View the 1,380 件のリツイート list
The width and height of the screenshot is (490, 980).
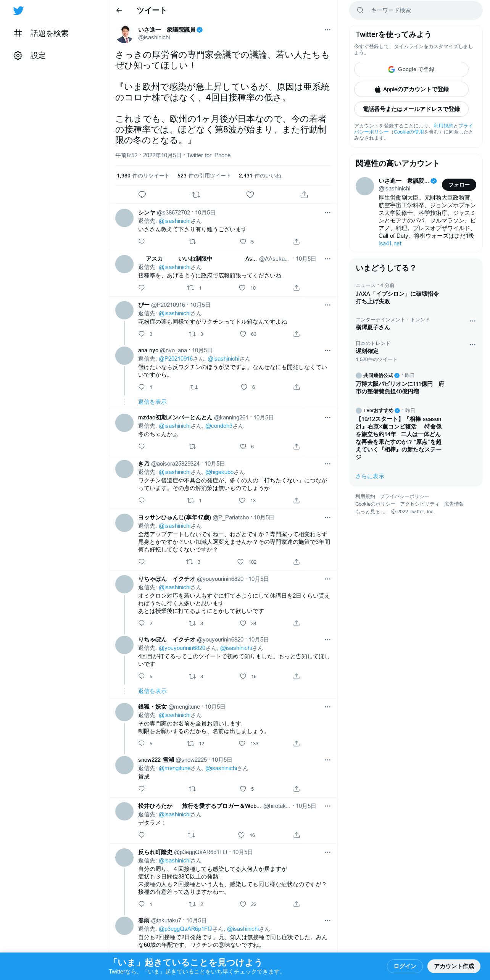click(143, 176)
